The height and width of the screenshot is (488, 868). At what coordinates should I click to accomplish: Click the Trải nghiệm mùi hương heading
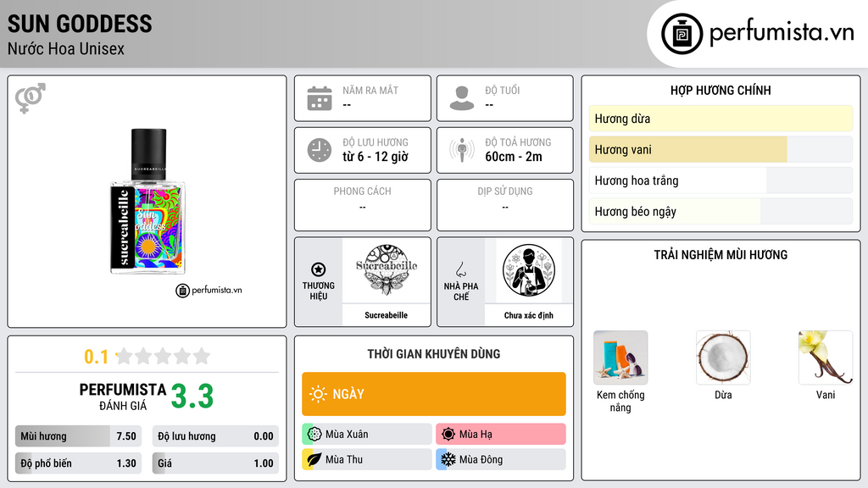coord(721,254)
